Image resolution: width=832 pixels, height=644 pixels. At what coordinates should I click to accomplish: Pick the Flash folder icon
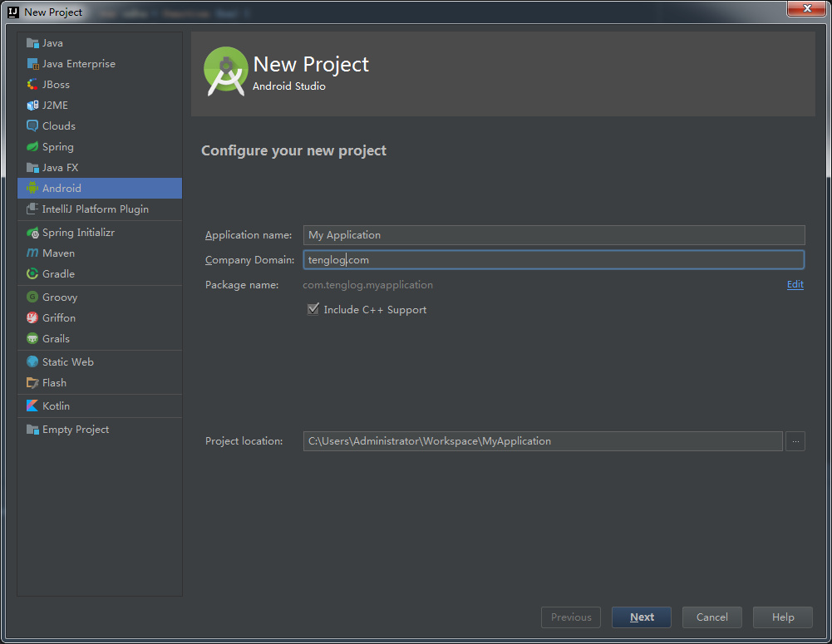[x=32, y=382]
